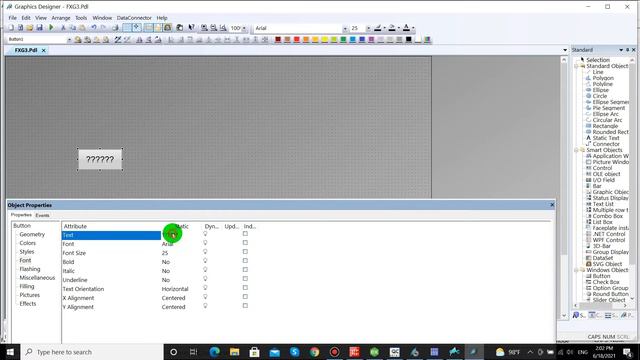This screenshot has width=640, height=360.
Task: Tick Indirect checkbox for X Alignment
Action: pos(245,296)
